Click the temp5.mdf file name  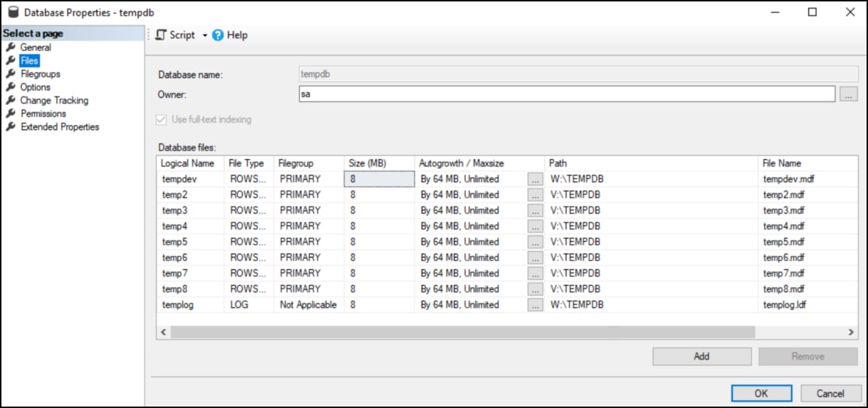tap(784, 242)
